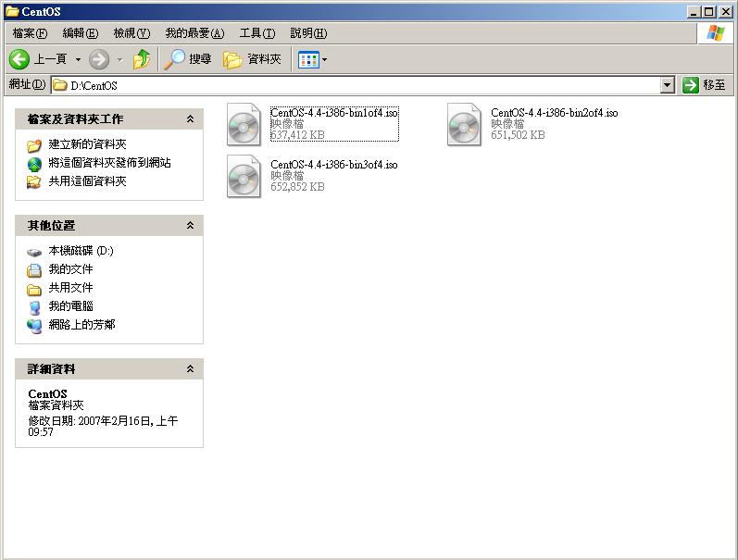This screenshot has width=738, height=560.
Task: Click the local disk D: drive icon
Action: (x=34, y=253)
